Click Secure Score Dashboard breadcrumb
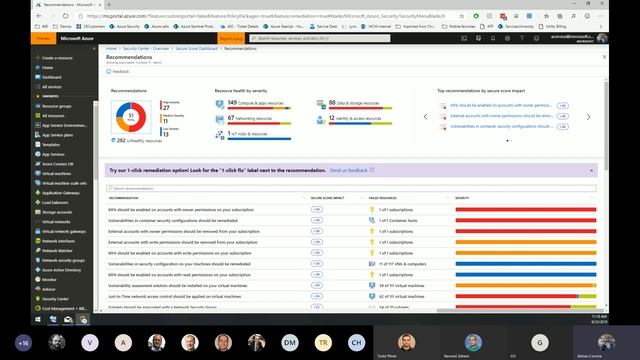Image resolution: width=640 pixels, height=360 pixels. click(196, 49)
